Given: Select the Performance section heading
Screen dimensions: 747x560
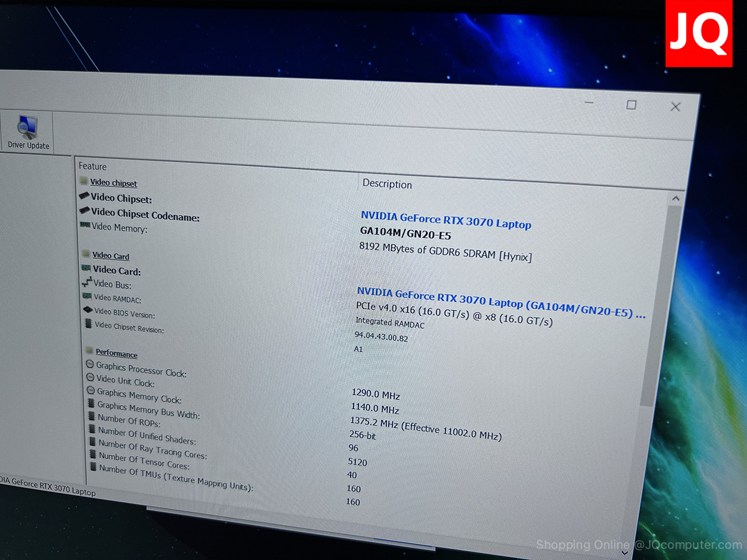Looking at the screenshot, I should click(116, 353).
